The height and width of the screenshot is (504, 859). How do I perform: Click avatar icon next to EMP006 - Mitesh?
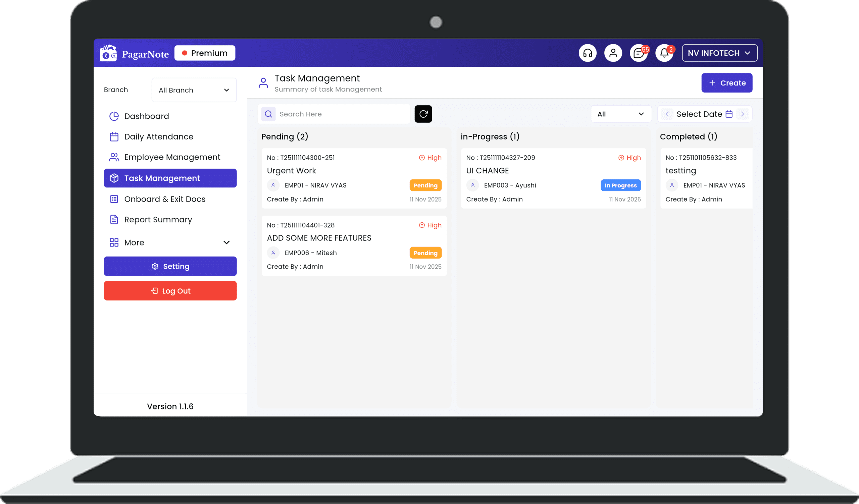273,253
